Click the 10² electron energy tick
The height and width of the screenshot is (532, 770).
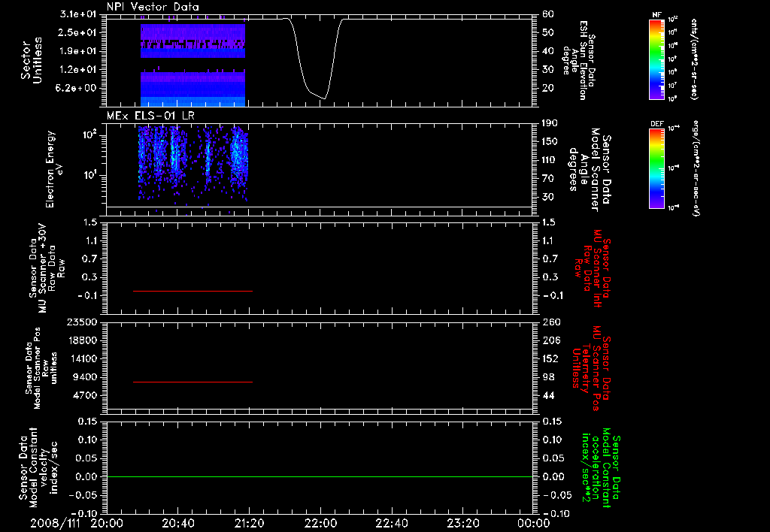90,134
